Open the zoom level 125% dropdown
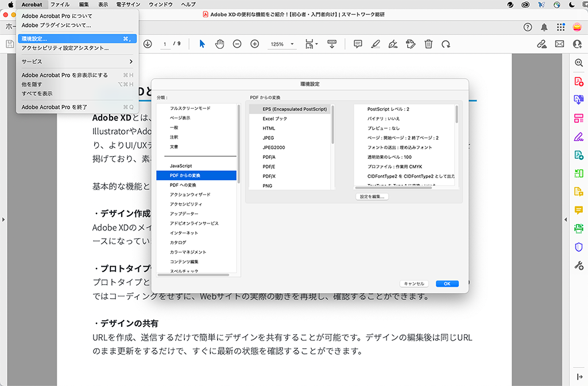 point(282,44)
